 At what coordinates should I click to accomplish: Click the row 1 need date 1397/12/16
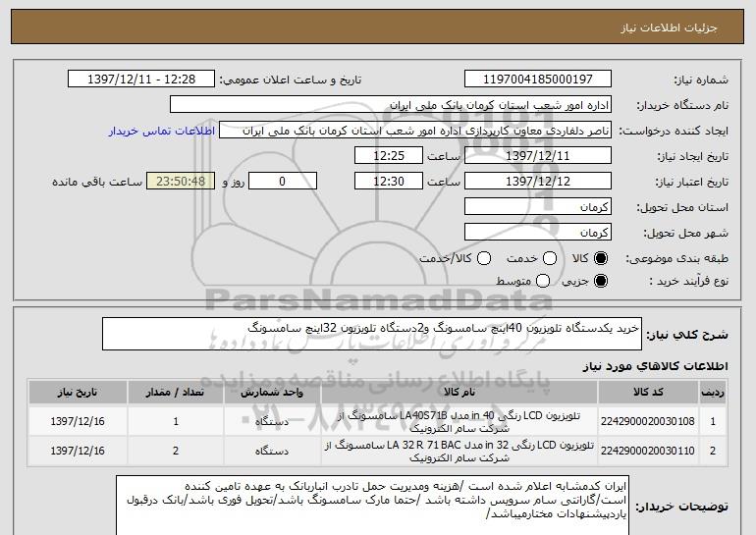click(x=78, y=421)
